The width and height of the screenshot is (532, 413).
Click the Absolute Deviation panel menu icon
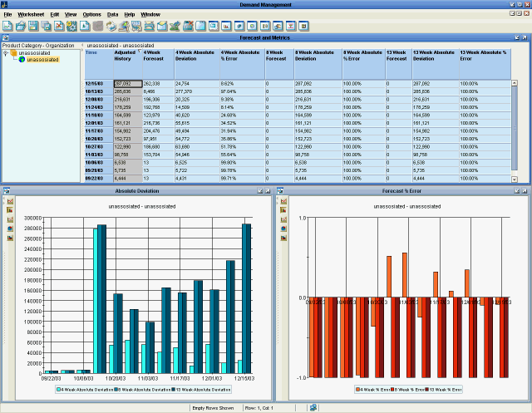coord(6,191)
